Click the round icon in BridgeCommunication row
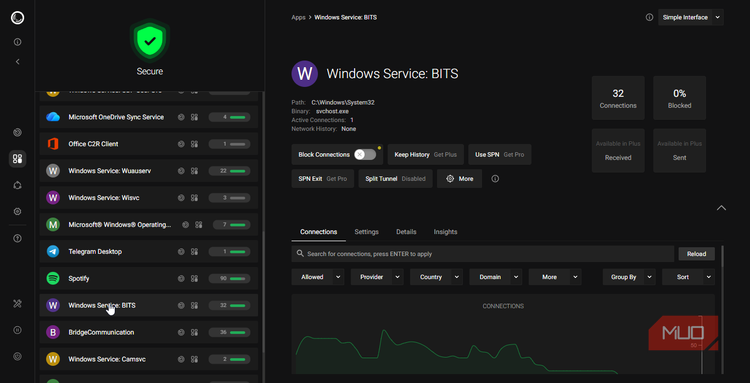Screen dimensions: 750x383 click(x=181, y=332)
